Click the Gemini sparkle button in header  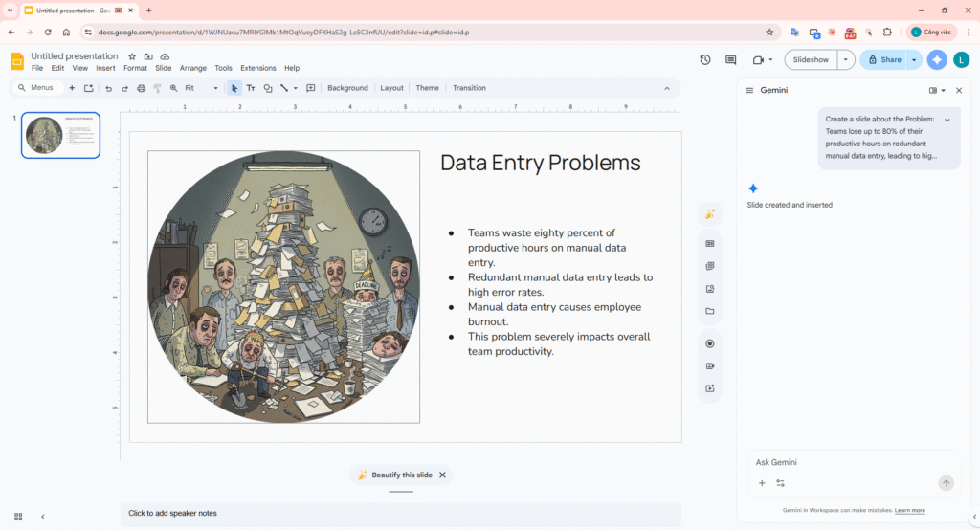[937, 59]
